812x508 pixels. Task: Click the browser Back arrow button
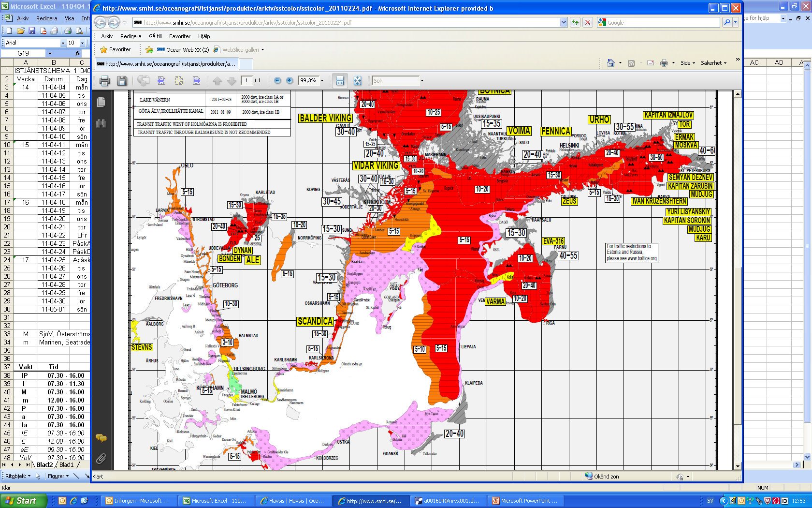click(100, 22)
